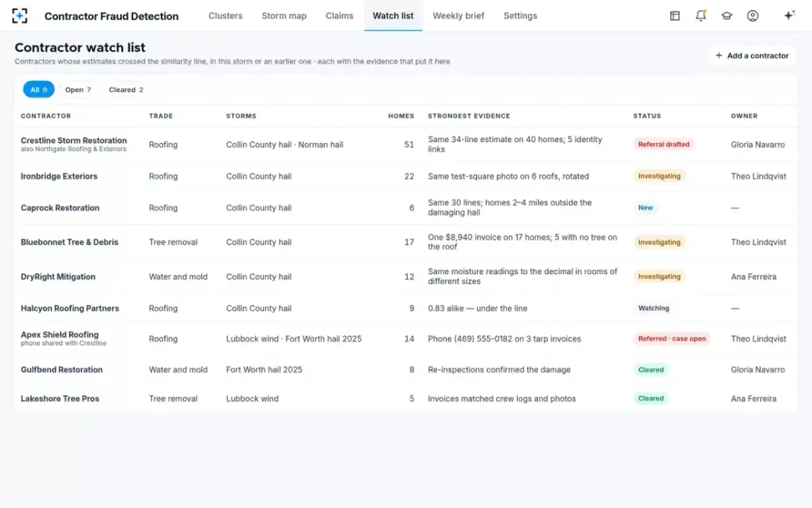Click the New status badge
The image size is (812, 508).
646,208
